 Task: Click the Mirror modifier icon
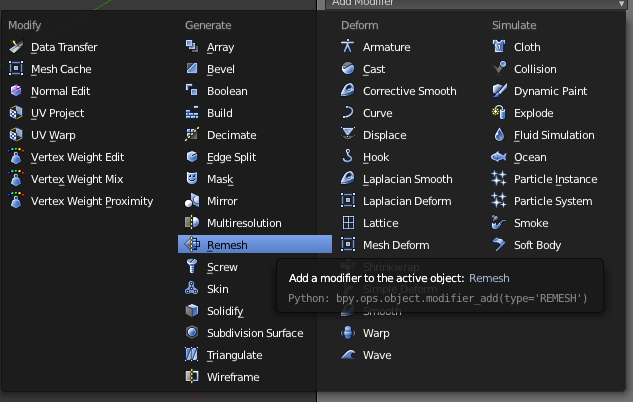[192, 201]
